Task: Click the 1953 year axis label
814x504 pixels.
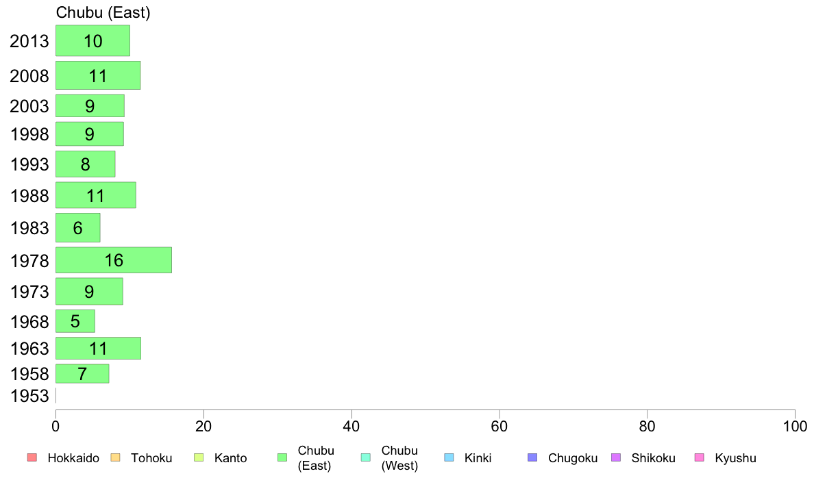Action: (29, 396)
